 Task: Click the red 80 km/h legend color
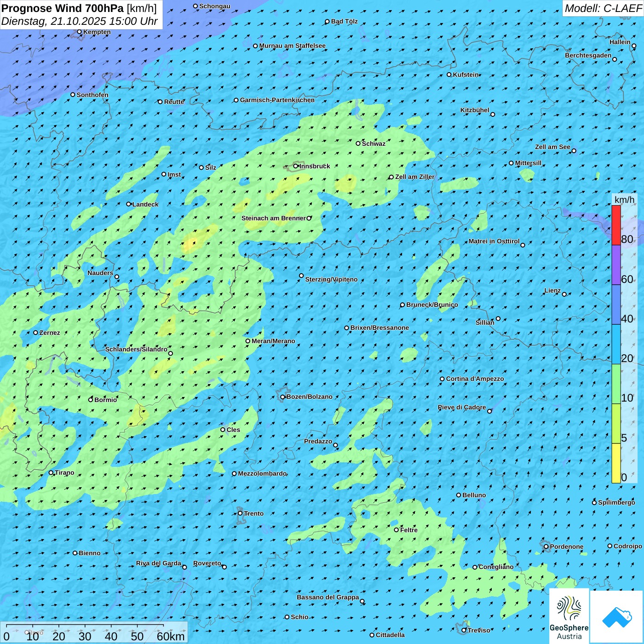coord(616,225)
